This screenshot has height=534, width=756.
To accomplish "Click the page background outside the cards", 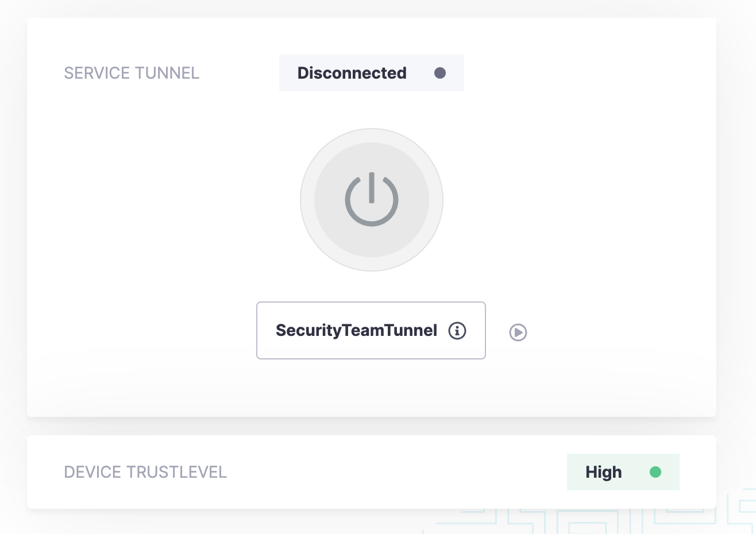I will (736, 230).
